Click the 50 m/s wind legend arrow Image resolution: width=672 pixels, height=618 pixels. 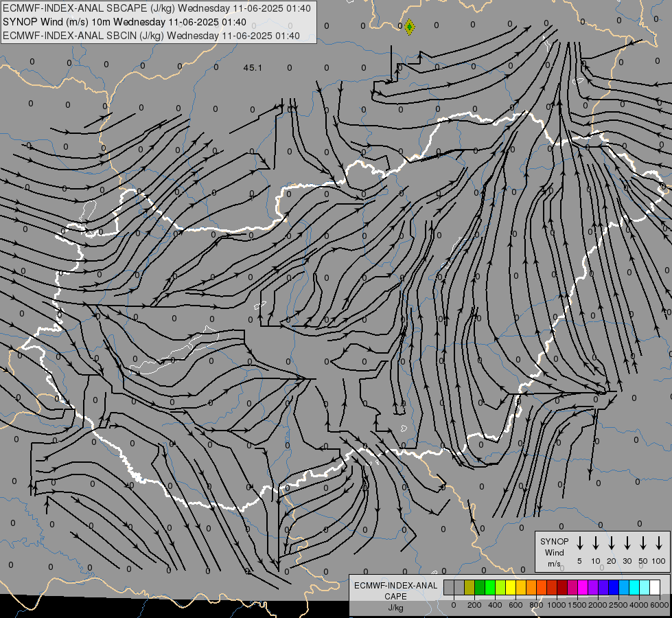643,543
